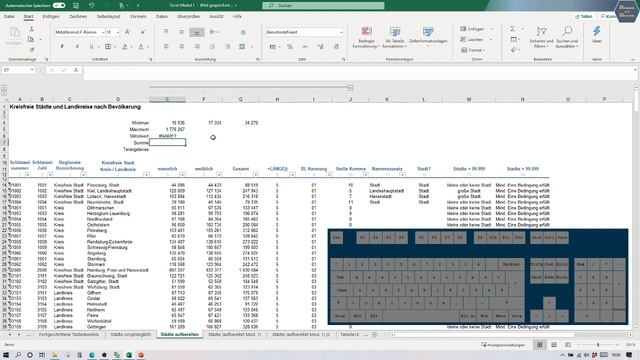This screenshot has height=360, width=640.
Task: Open the Fortgeschrittene Tastenkombis sheet tab
Action: pos(69,335)
